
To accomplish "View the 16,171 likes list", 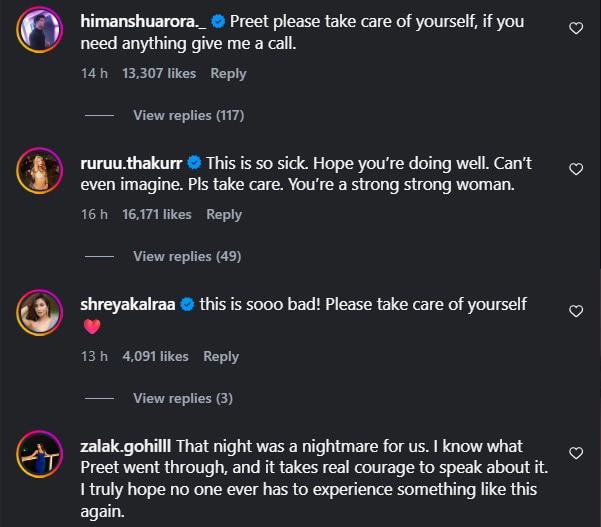I will 157,214.
